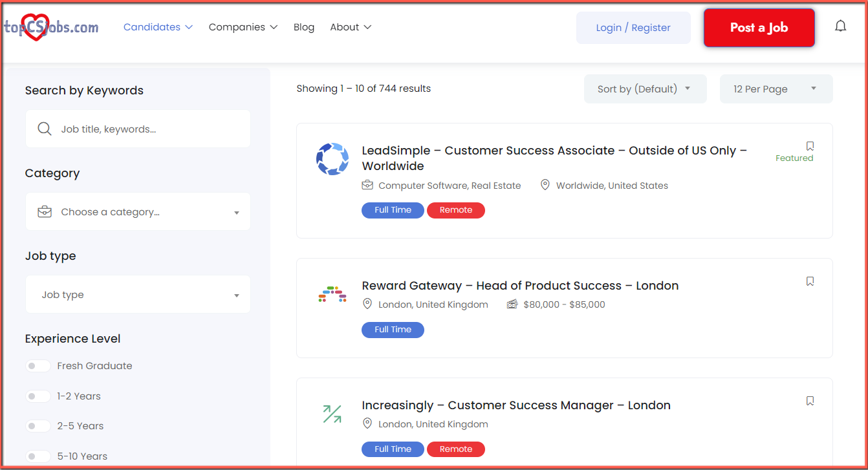Open the notifications bell icon

pyautogui.click(x=840, y=27)
